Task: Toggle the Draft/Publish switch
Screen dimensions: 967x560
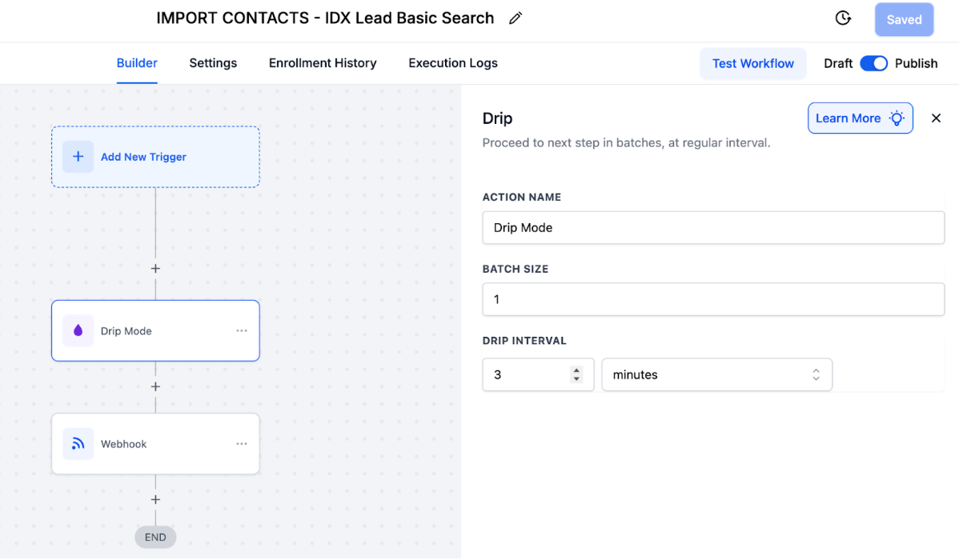Action: tap(873, 63)
